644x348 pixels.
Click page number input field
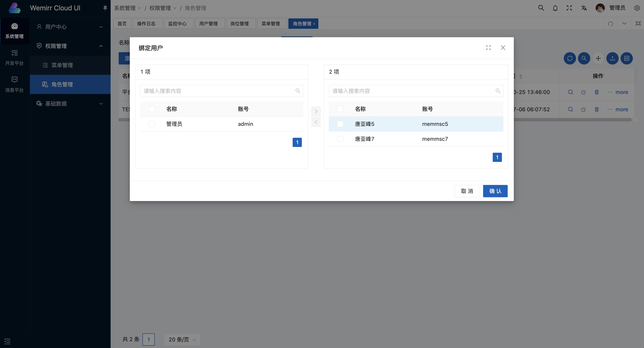148,339
